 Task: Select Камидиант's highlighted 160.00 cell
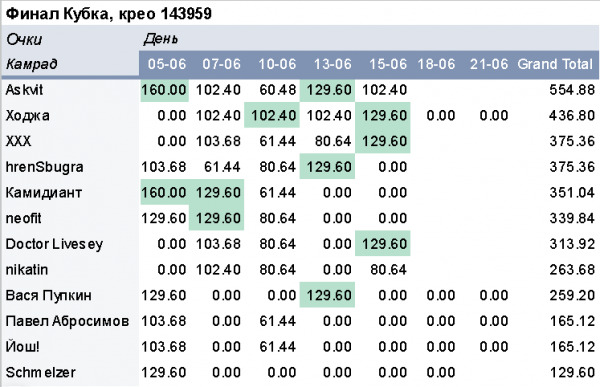point(165,193)
